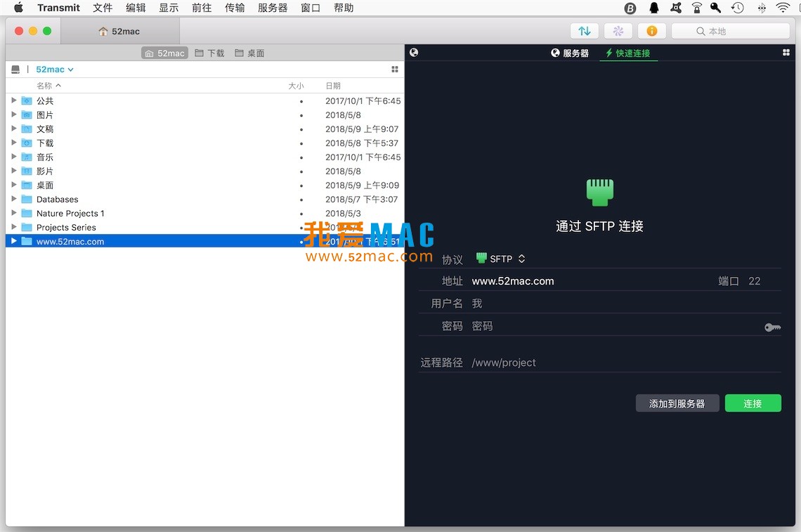The image size is (801, 532).
Task: Click the activity spinner toolbar icon
Action: 618,31
